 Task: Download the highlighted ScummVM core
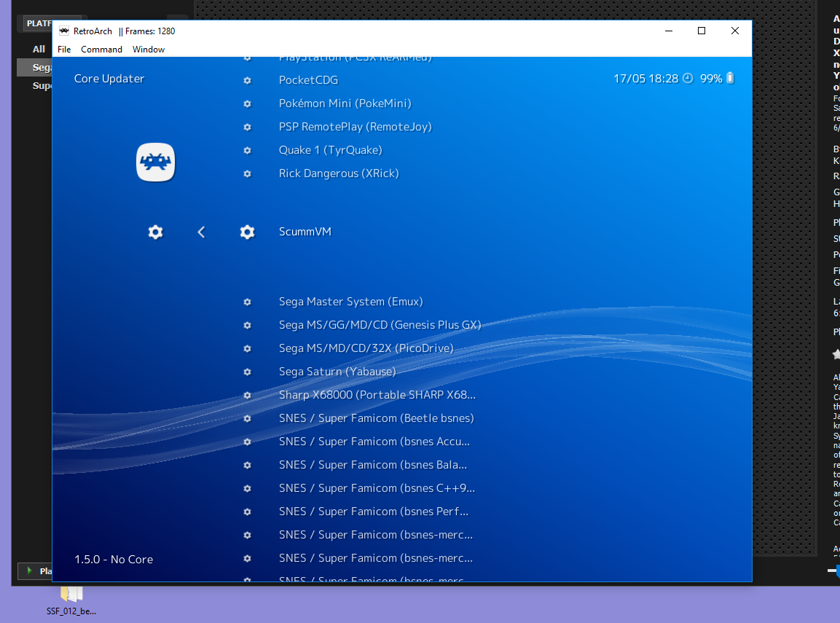click(305, 232)
